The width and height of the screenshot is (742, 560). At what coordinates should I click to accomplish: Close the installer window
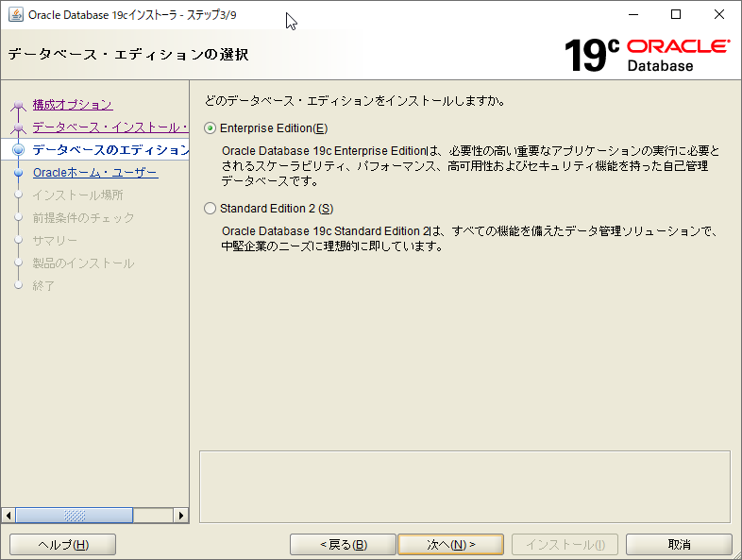(719, 15)
